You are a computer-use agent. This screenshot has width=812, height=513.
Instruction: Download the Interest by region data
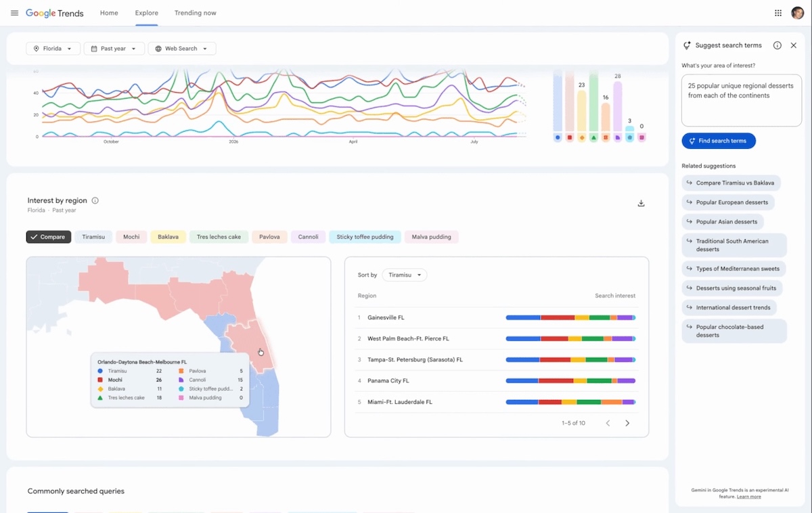pyautogui.click(x=641, y=203)
